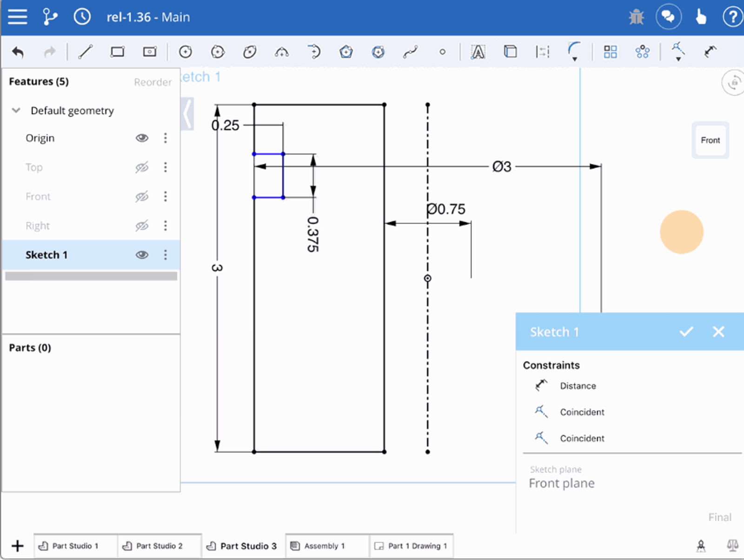
Task: Open three-dot menu for Sketch 1
Action: (x=165, y=255)
